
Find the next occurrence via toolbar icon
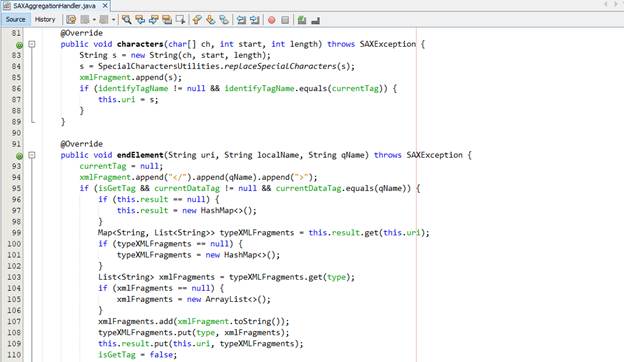pyautogui.click(x=154, y=19)
